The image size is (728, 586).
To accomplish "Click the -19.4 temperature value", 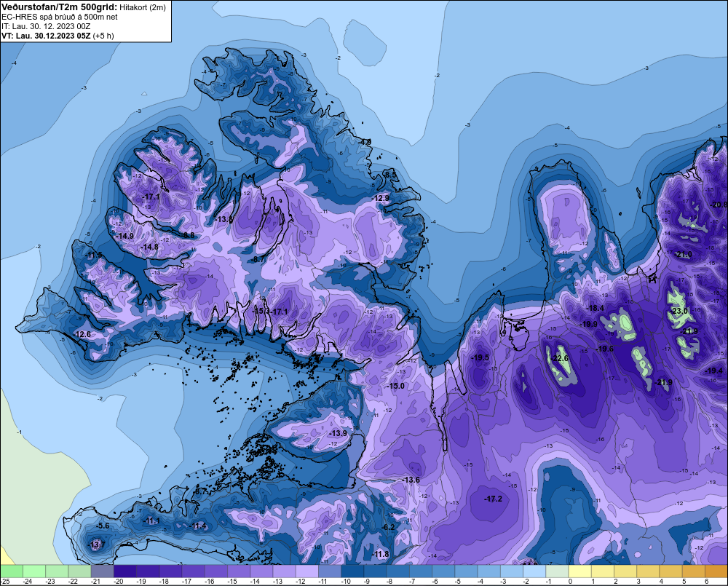I will coord(713,371).
